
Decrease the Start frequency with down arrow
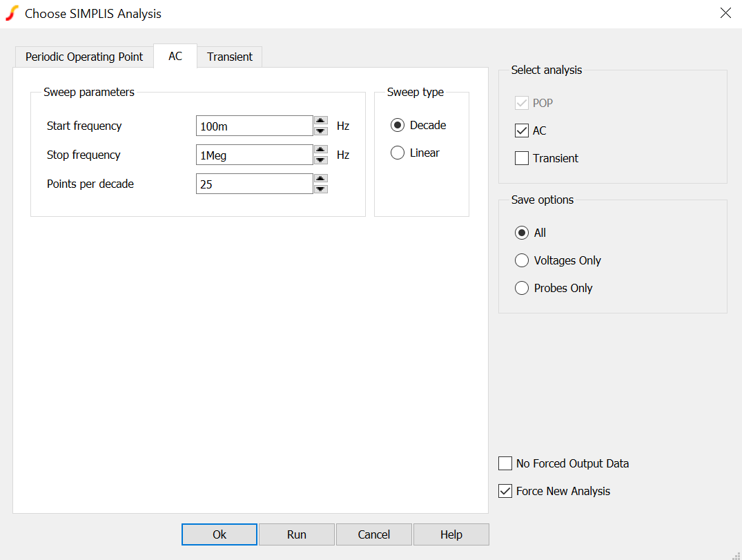click(321, 131)
